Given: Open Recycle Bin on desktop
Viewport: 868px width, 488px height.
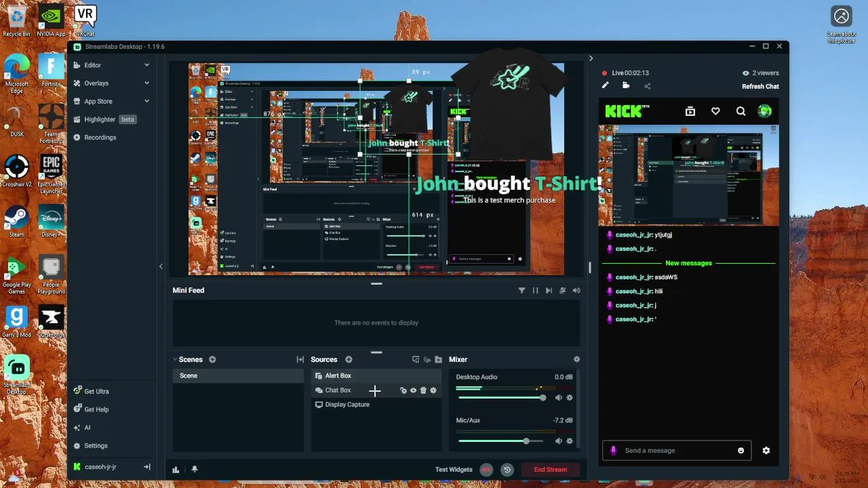Looking at the screenshot, I should pos(16,20).
